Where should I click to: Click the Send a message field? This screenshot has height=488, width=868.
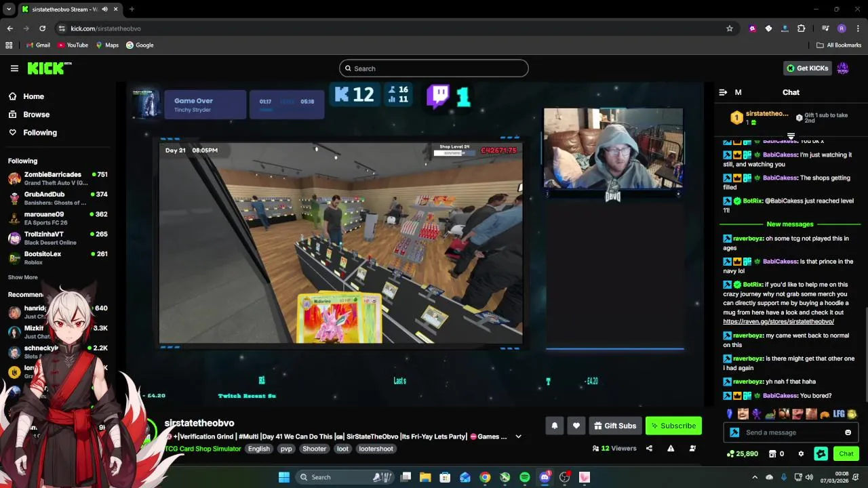pyautogui.click(x=792, y=432)
